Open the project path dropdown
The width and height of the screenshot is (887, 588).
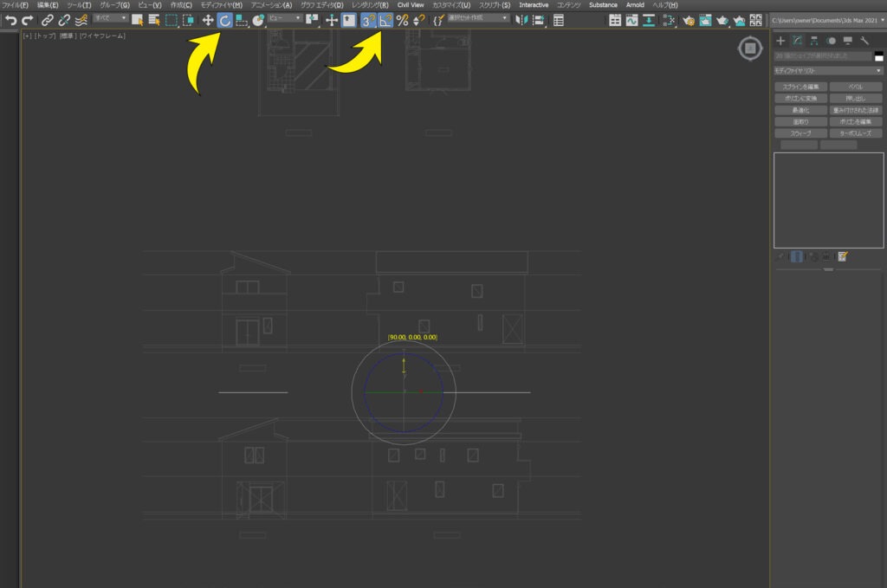(827, 21)
